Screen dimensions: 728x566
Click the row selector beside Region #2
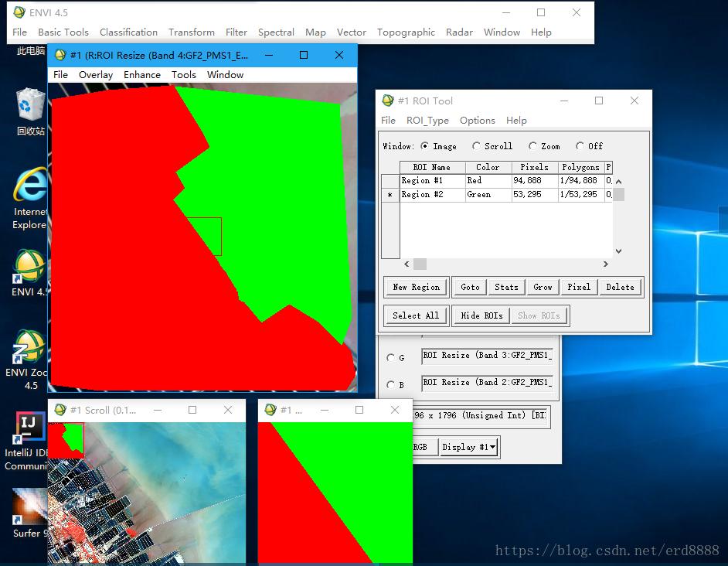tap(390, 195)
